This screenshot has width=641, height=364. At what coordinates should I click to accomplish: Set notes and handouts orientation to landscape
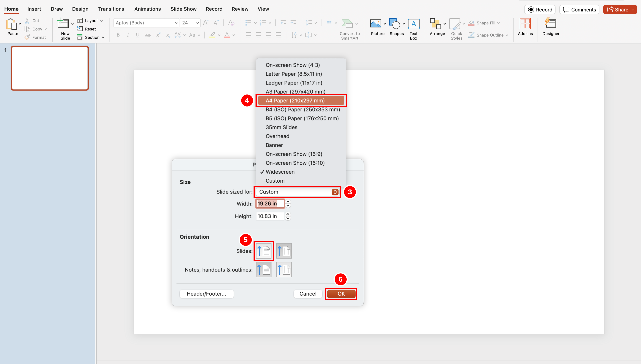[284, 270]
